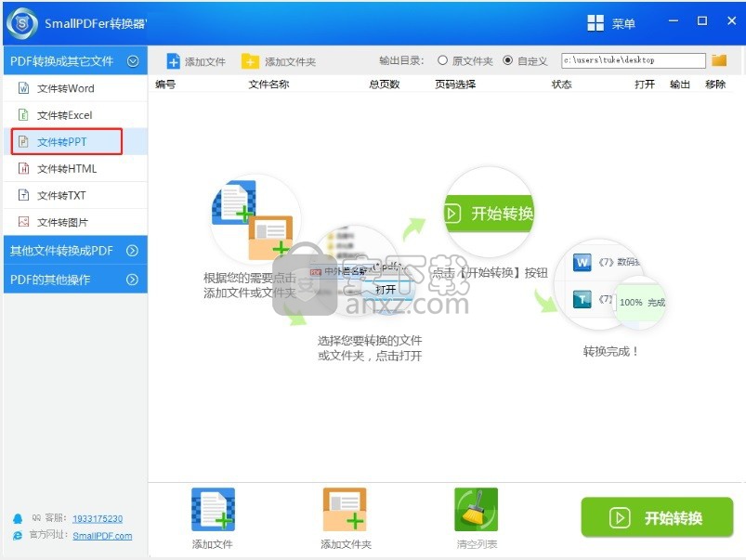Click the QQ penguin icon

[18, 518]
